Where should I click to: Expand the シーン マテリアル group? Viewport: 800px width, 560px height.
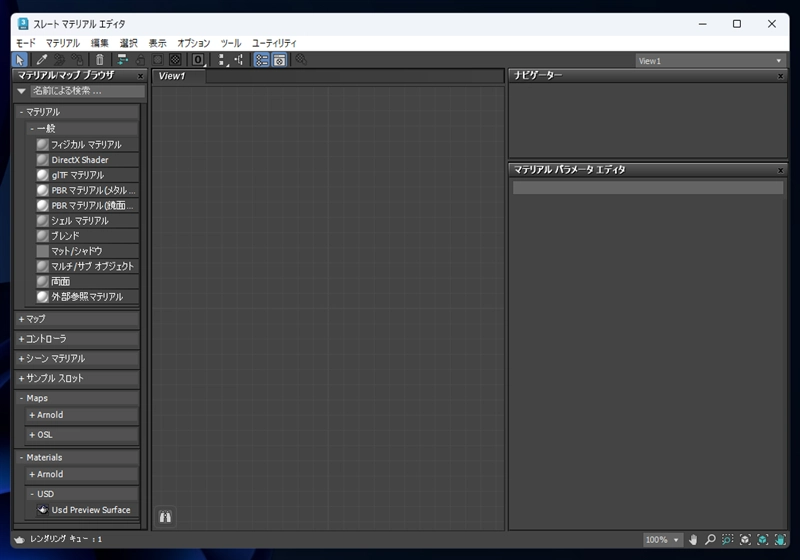(x=77, y=359)
